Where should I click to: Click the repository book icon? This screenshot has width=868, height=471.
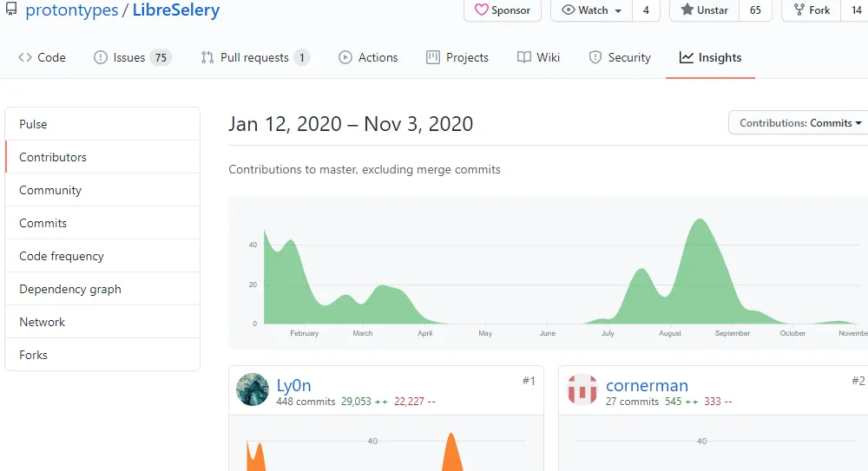point(11,9)
